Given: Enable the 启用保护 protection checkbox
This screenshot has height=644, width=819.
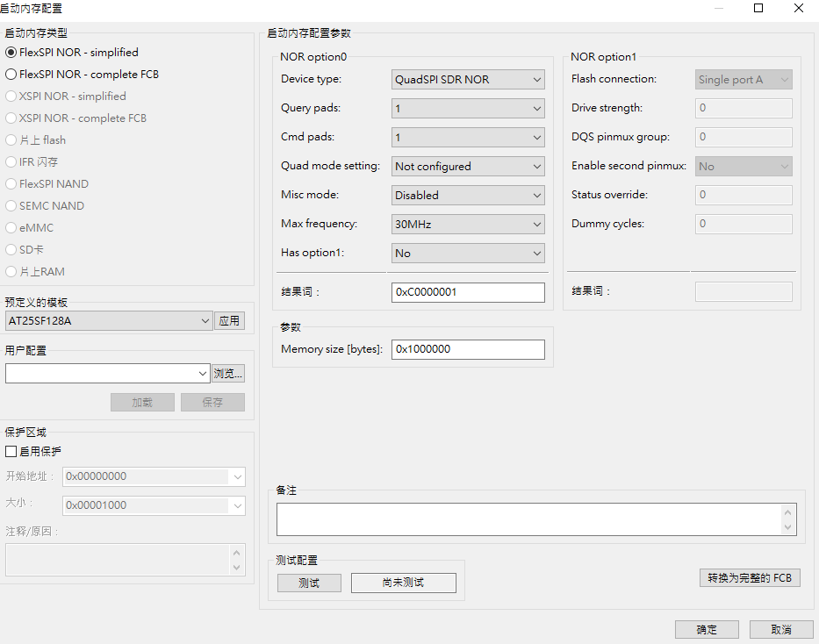Looking at the screenshot, I should pos(12,451).
